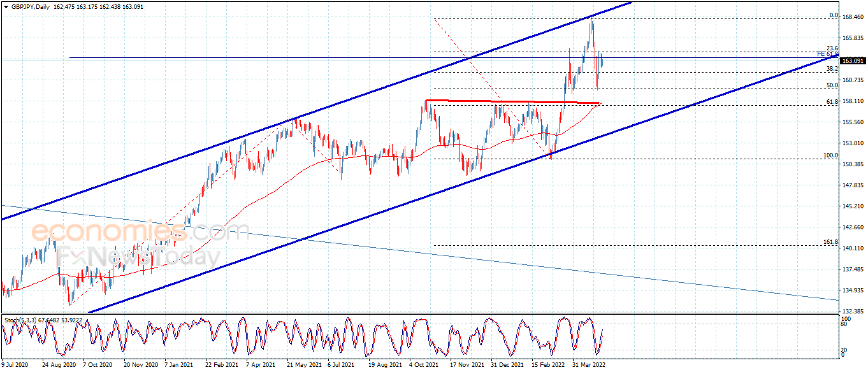Click the stochastic panel 20 level label

coord(845,350)
